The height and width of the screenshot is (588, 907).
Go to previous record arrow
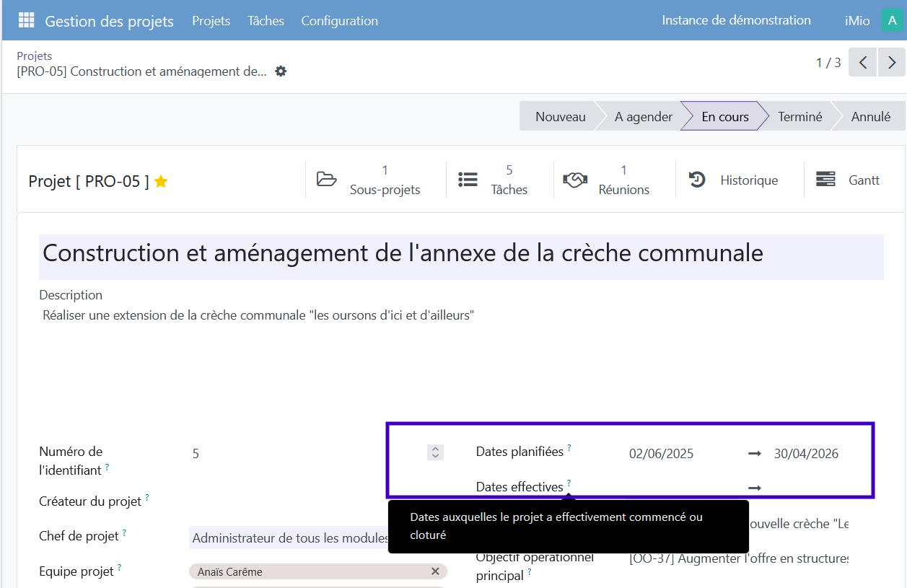(863, 63)
